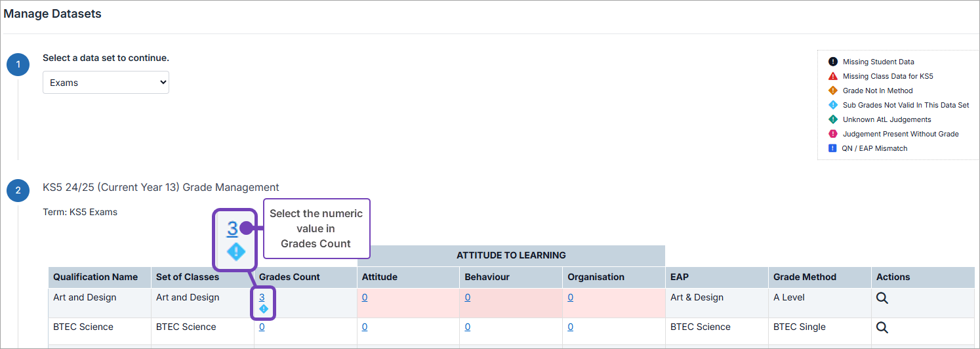Open Organisation count link for Art and Design
This screenshot has width=980, height=349.
pyautogui.click(x=571, y=297)
